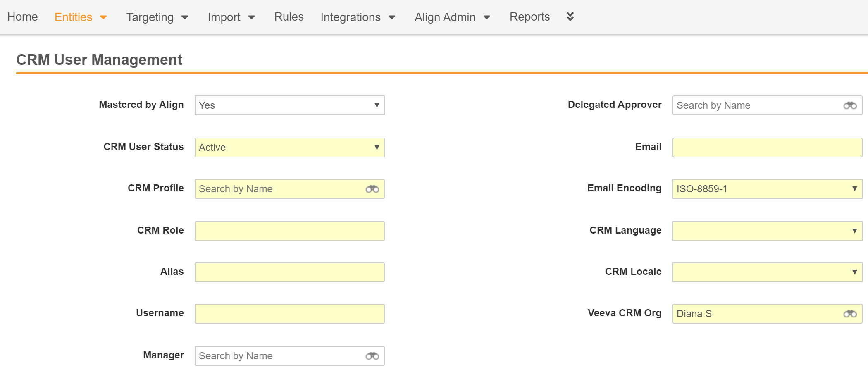868x372 pixels.
Task: Click into the Email input field
Action: pyautogui.click(x=767, y=148)
